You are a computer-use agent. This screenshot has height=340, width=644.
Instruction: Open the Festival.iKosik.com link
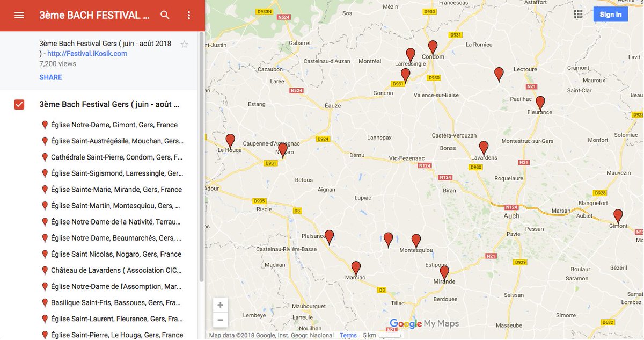click(x=87, y=54)
